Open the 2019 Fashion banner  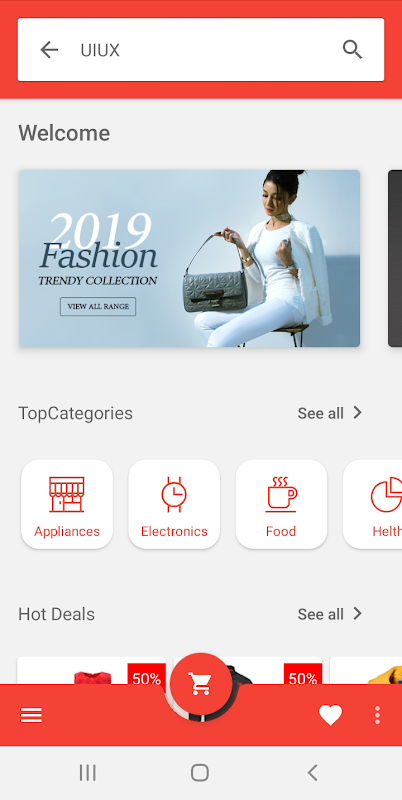[189, 258]
